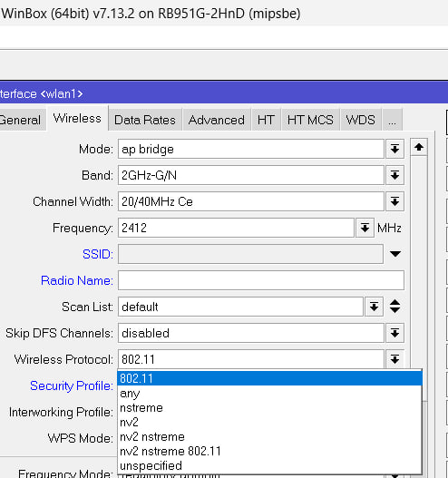The image size is (448, 478).
Task: Close the Wireless Protocol dropdown arrow
Action: pyautogui.click(x=395, y=359)
